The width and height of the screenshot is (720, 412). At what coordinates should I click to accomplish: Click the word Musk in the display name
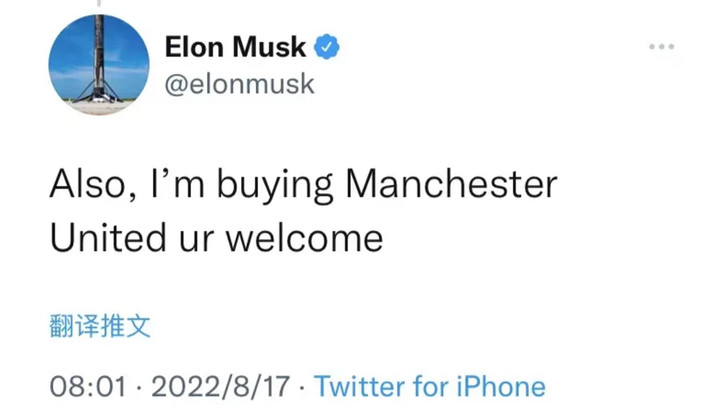[x=269, y=47]
